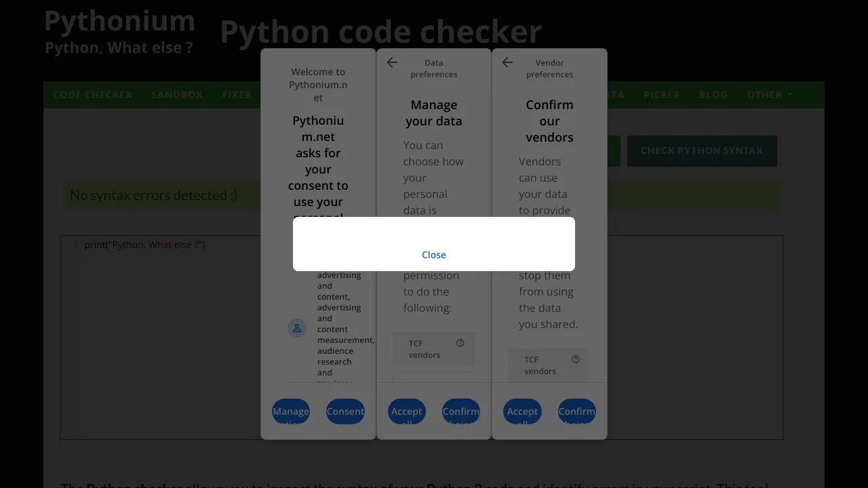The height and width of the screenshot is (488, 868).
Task: Click the Close link in the white popup
Action: click(x=434, y=255)
